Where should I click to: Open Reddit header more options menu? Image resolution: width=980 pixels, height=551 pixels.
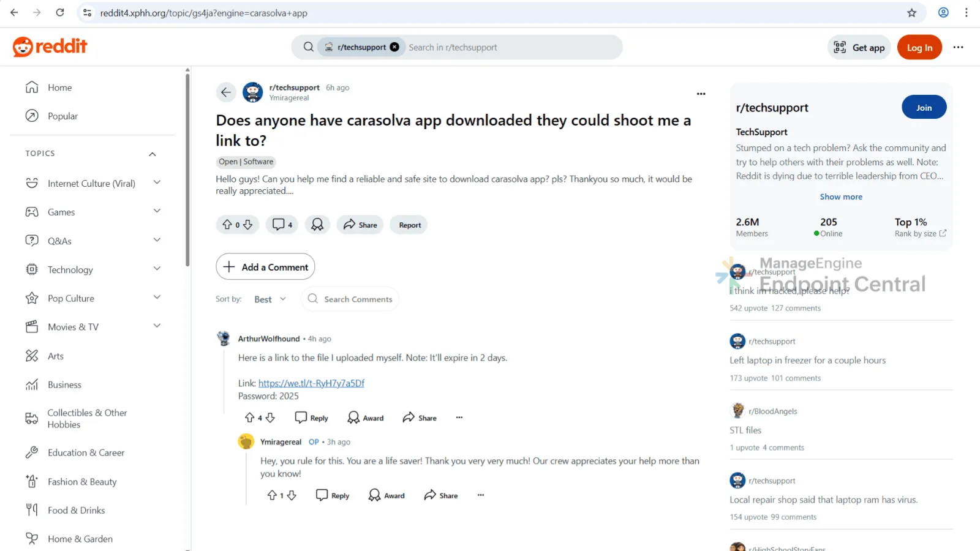[x=958, y=47]
